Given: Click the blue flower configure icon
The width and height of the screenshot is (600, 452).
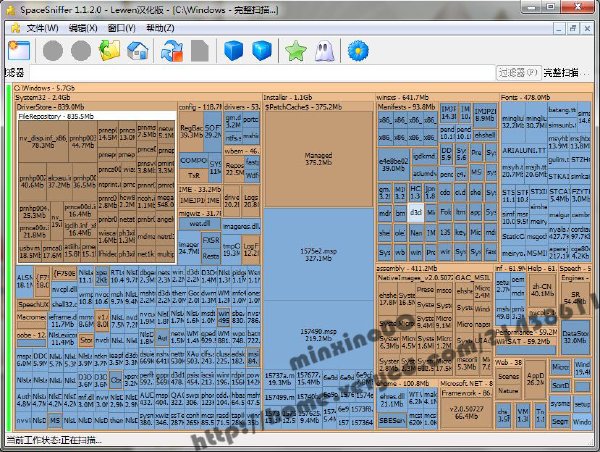Looking at the screenshot, I should click(358, 51).
